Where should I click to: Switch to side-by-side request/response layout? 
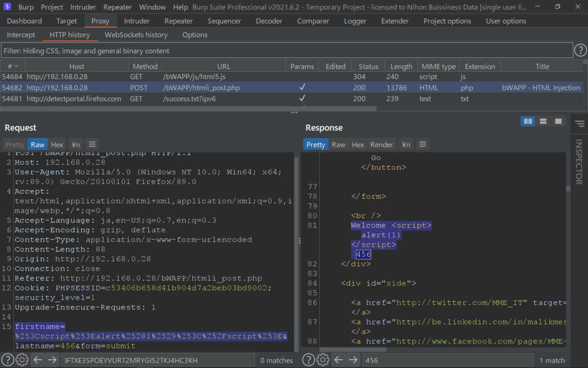tap(528, 121)
